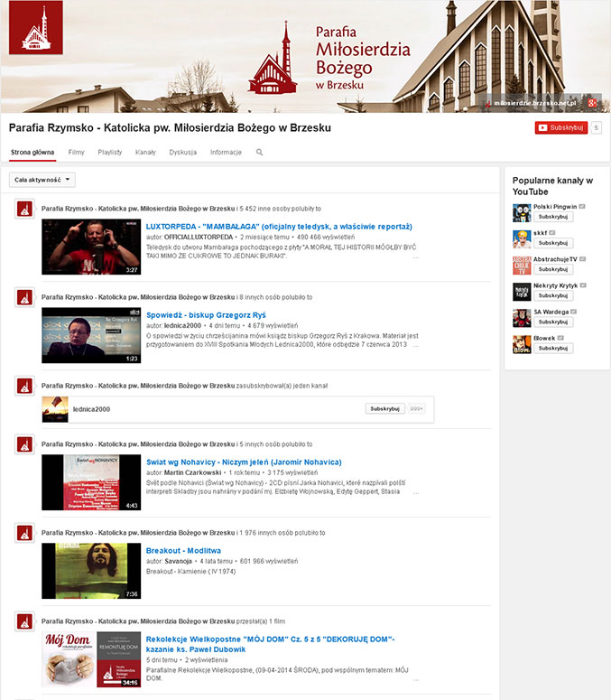
Task: Open the red church channel avatar logo
Action: [36, 28]
